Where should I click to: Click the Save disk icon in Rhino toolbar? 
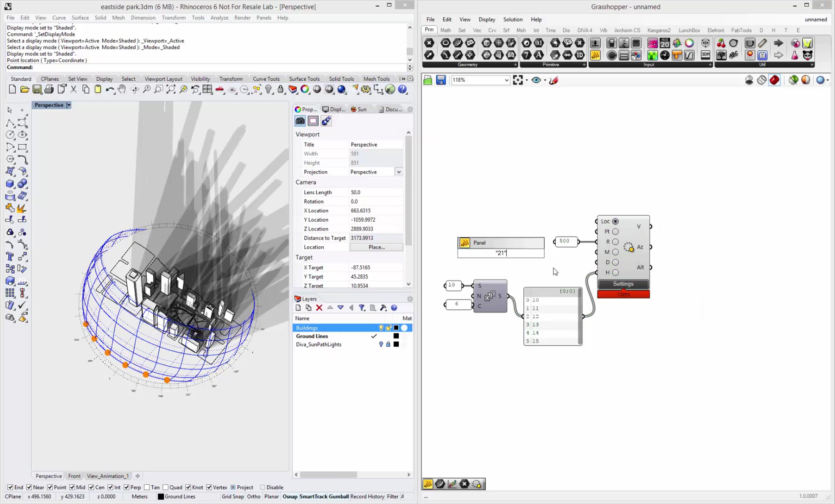pos(37,89)
